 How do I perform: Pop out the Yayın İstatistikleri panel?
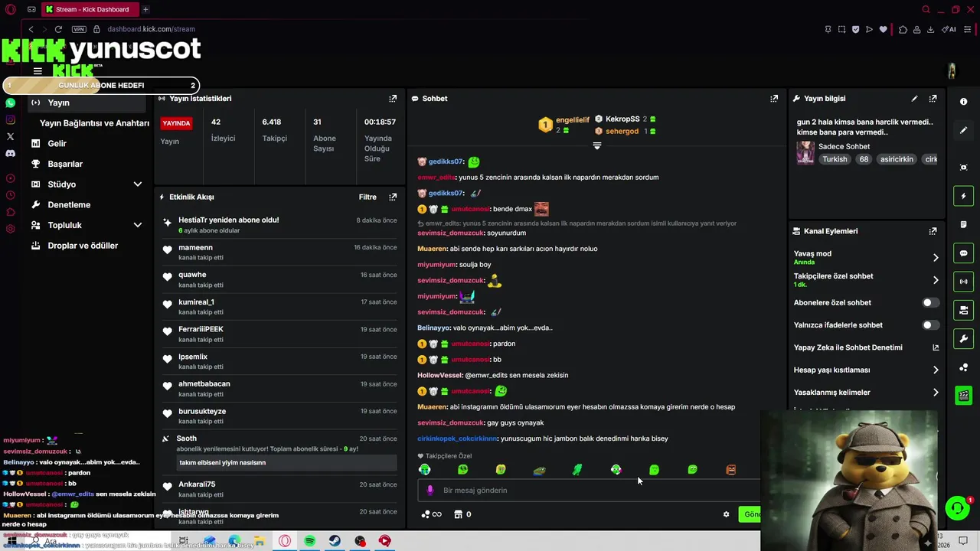tap(393, 99)
